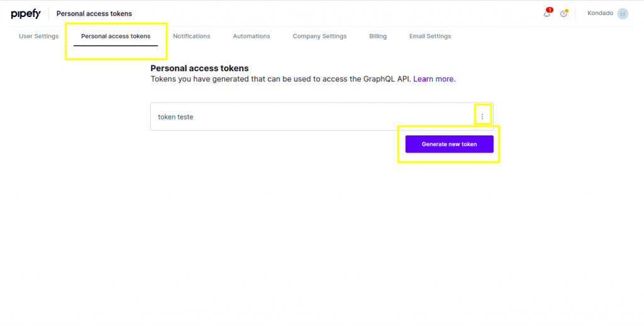Select the Email Settings tab
Screen dimensions: 644x325
(430, 37)
